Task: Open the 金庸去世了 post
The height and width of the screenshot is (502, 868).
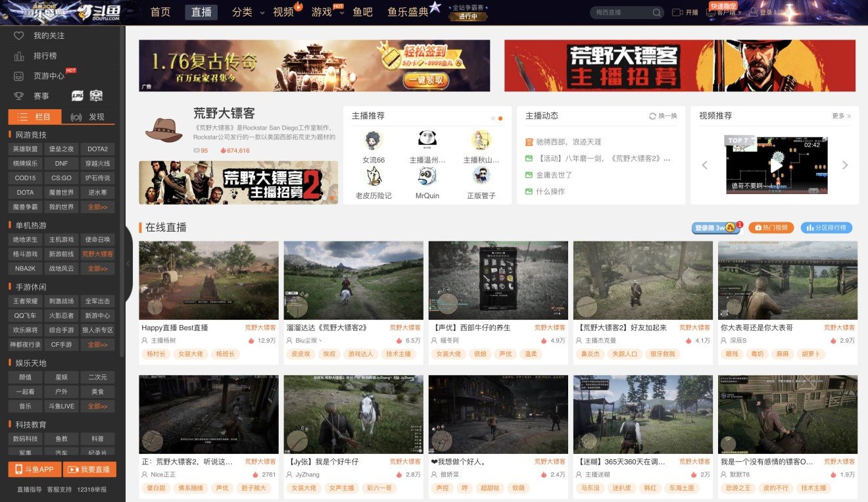Action: tap(554, 175)
